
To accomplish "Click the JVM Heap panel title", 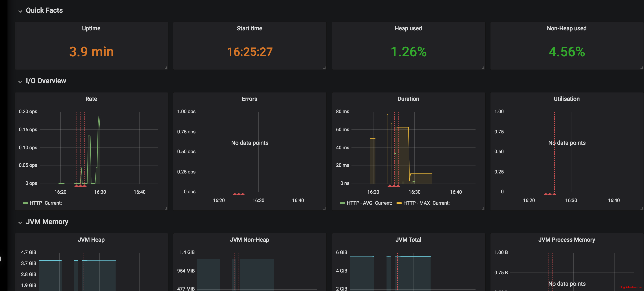I will point(91,240).
